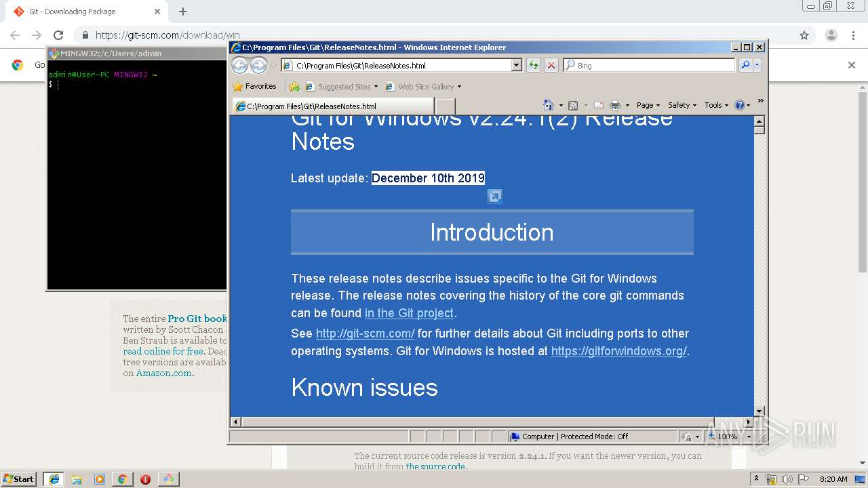The height and width of the screenshot is (488, 868).
Task: Open a new IE tab
Action: click(445, 106)
